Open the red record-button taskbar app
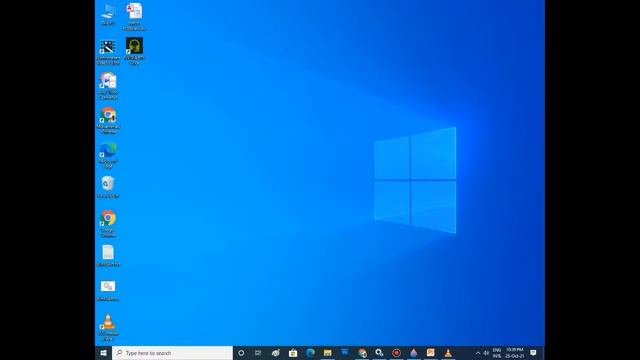640x360 pixels. point(396,353)
